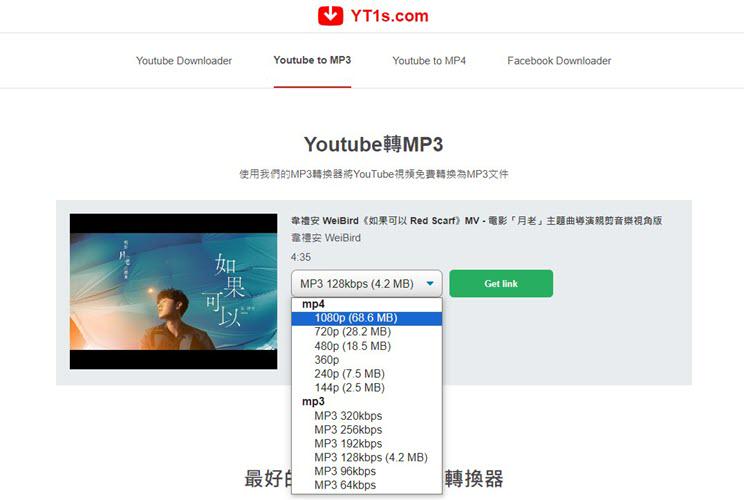Click the WeiBird channel name under title

[326, 238]
